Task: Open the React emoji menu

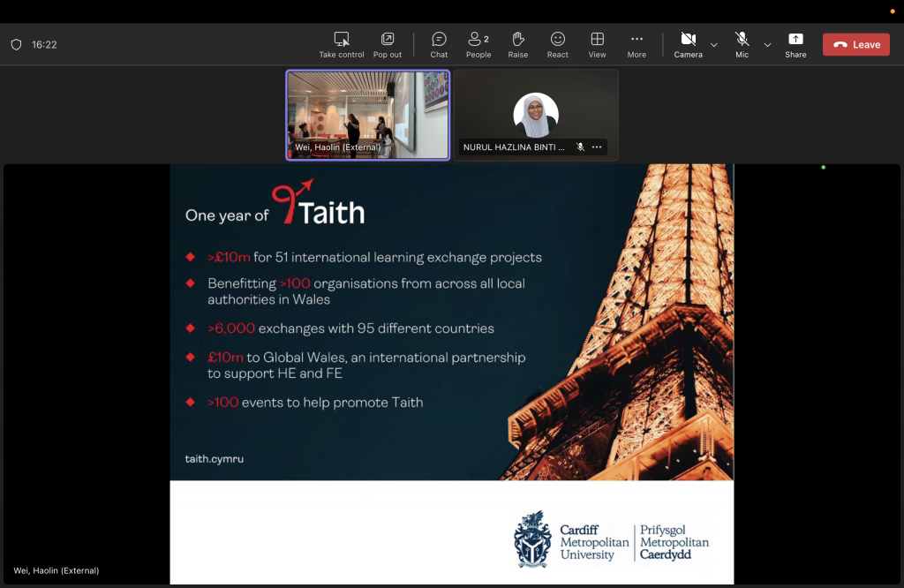Action: pos(558,45)
